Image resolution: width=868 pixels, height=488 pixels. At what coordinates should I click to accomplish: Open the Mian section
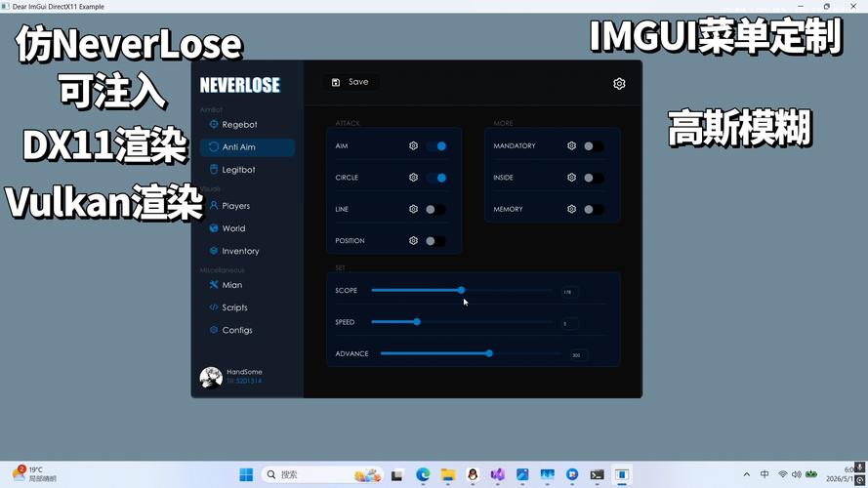tap(247, 285)
